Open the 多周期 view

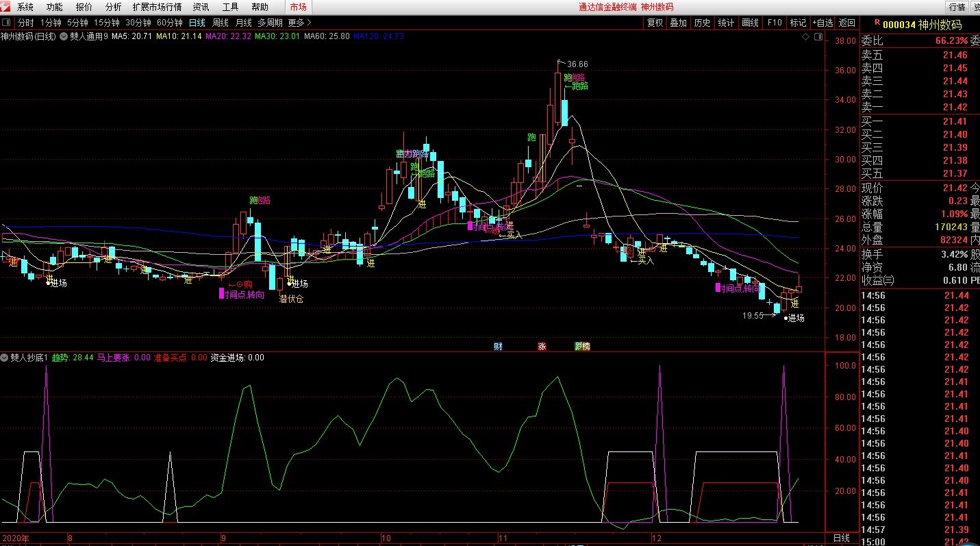(x=270, y=23)
